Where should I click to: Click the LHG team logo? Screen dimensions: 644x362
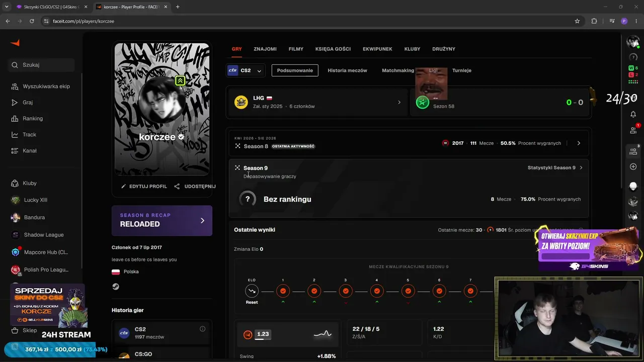click(241, 102)
